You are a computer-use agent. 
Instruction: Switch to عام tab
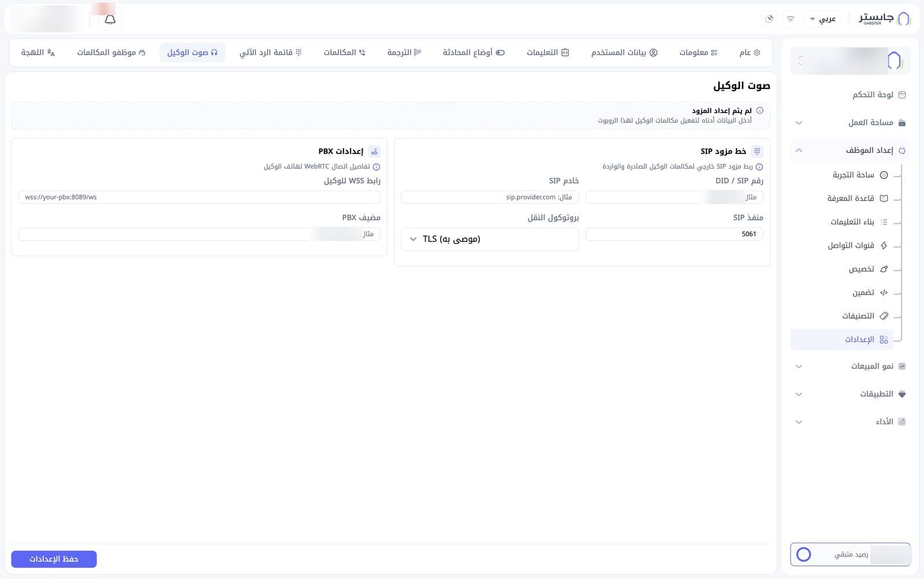click(750, 53)
